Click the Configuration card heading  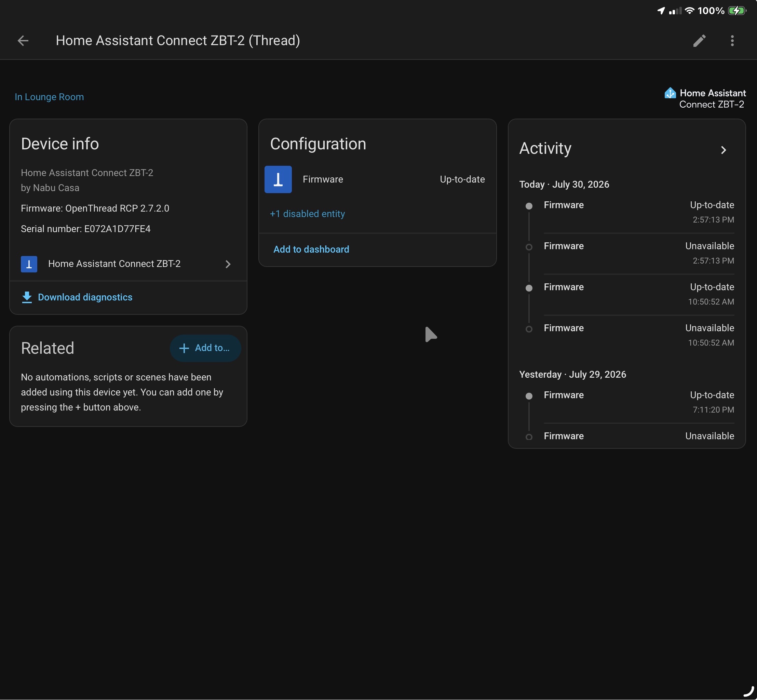[318, 144]
